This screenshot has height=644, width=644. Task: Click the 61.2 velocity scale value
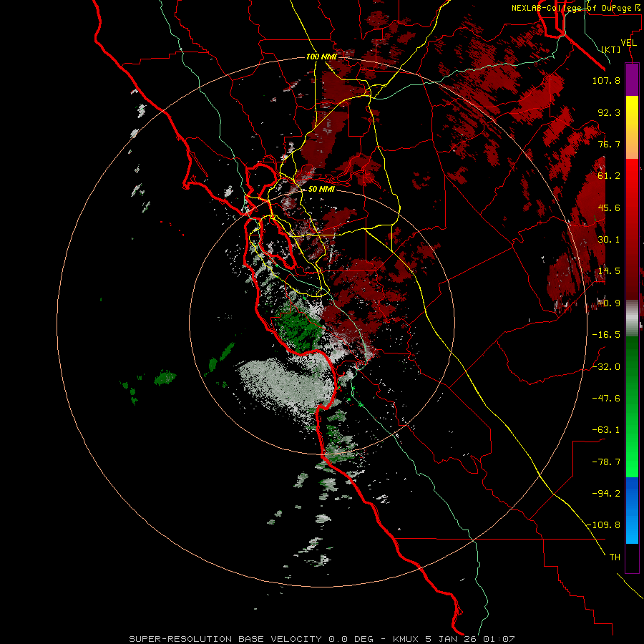pyautogui.click(x=609, y=176)
